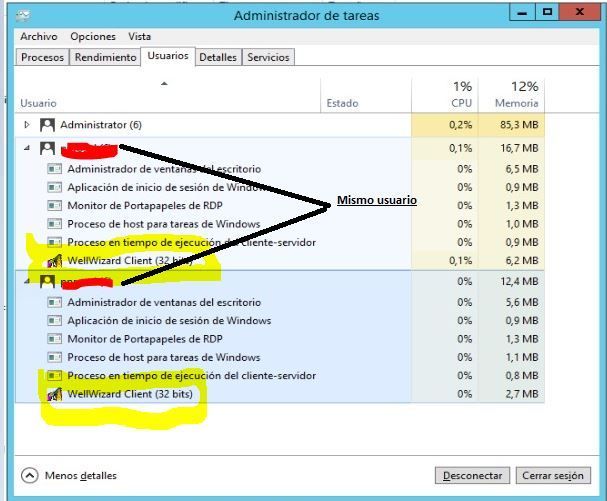Viewport: 607px width, 501px height.
Task: Click the 2,7 MB memory value
Action: coord(522,394)
